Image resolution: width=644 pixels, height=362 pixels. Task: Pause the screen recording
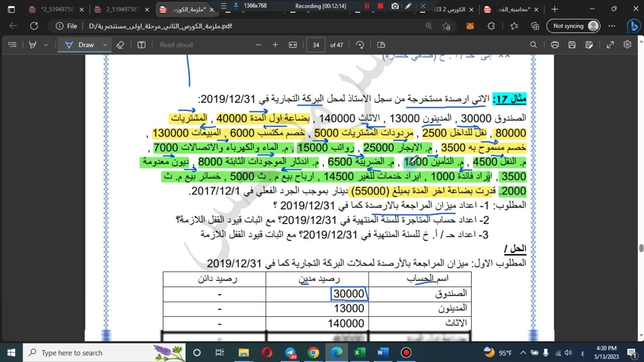(x=367, y=6)
